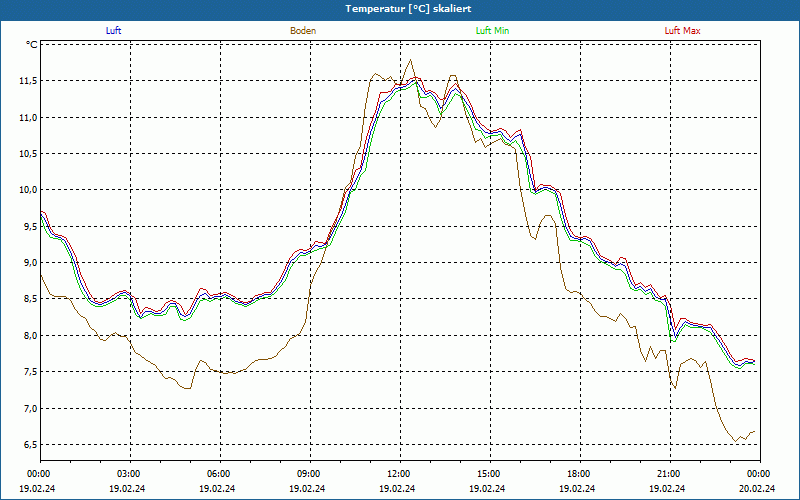Click the Luft Max legend entry
This screenshot has width=800, height=500.
[682, 31]
